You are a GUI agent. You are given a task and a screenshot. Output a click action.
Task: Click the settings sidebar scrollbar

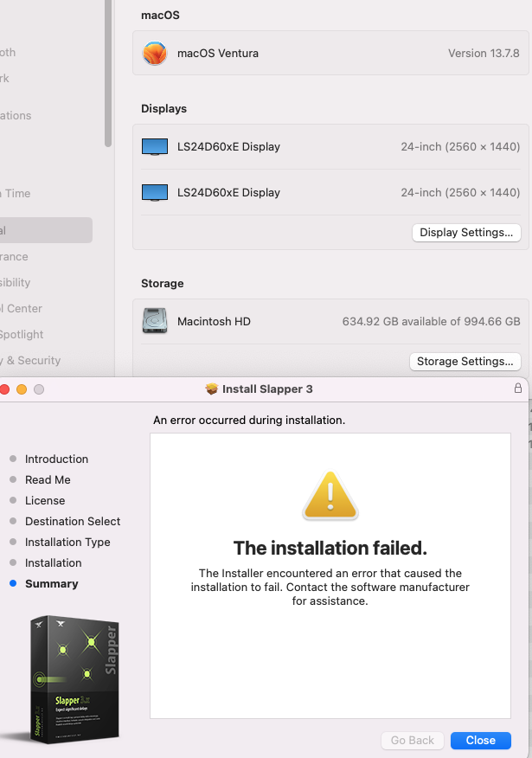pos(108,74)
